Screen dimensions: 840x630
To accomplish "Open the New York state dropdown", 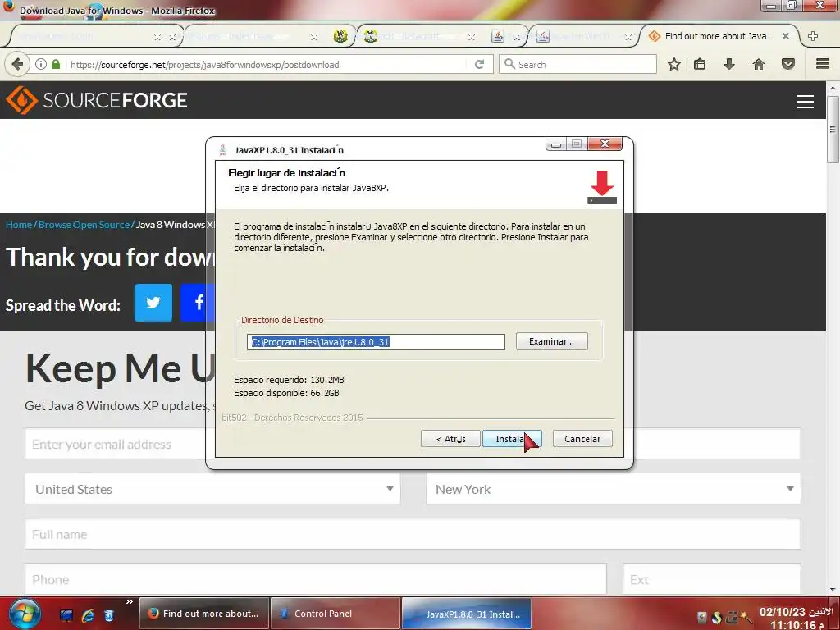I will tap(614, 489).
